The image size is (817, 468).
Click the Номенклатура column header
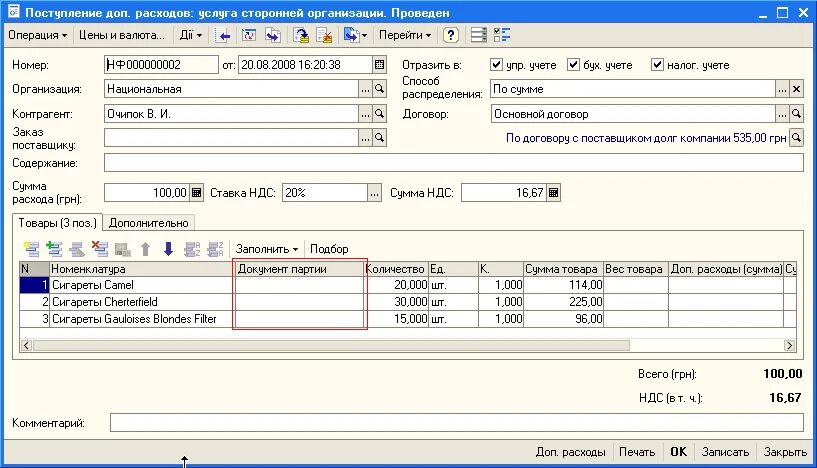coord(142,269)
